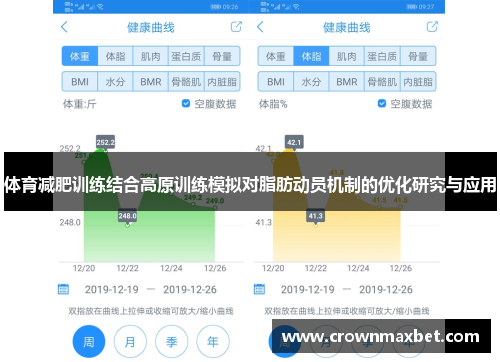Go back from left 健康曲线 screen
Screen dimensions: 500x362
[x=64, y=27]
